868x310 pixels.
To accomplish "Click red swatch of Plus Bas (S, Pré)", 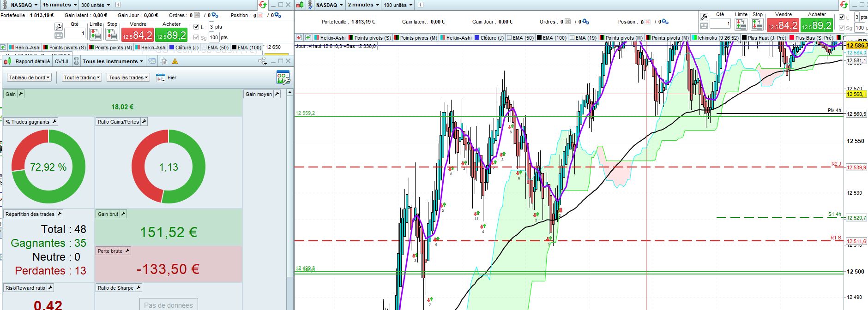I will 792,38.
